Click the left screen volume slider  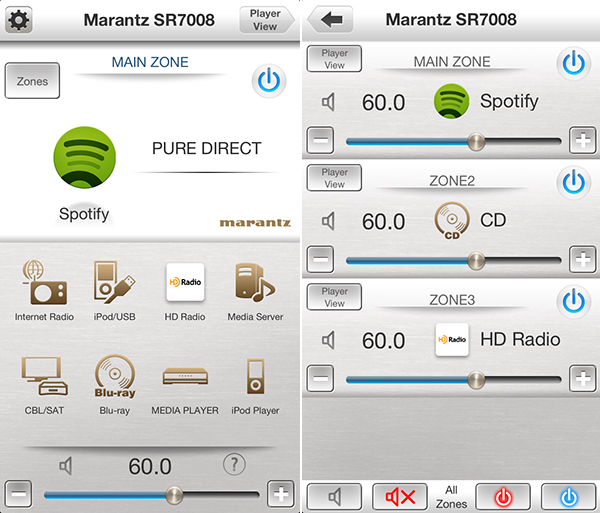[x=152, y=495]
